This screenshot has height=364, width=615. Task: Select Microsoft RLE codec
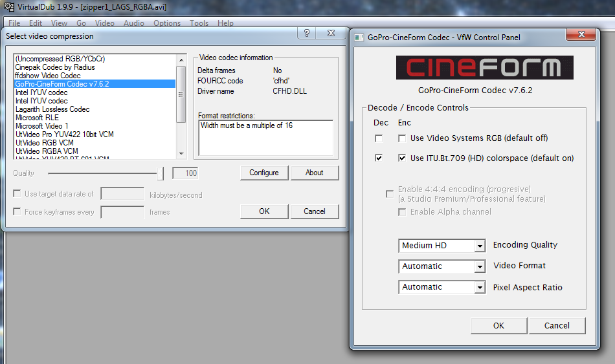(95, 118)
